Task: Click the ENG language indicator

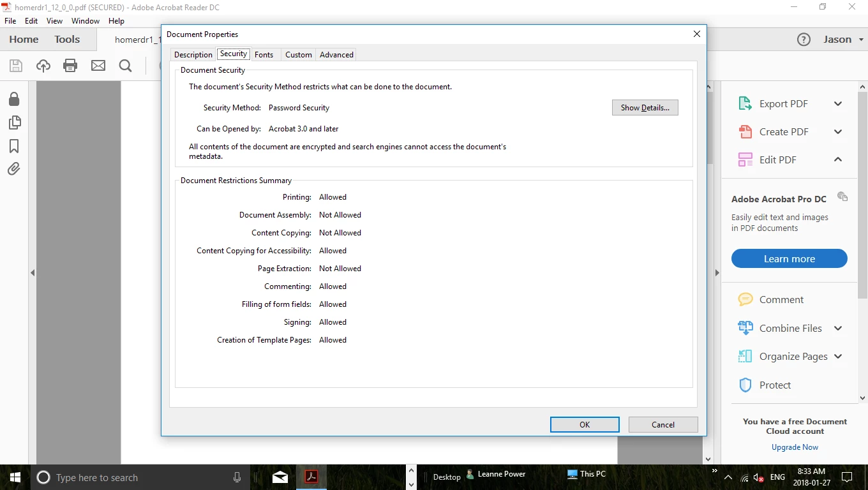Action: pyautogui.click(x=777, y=477)
